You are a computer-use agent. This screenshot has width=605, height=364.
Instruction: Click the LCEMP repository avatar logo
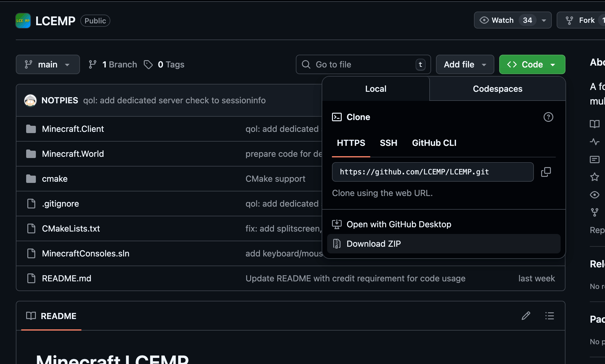click(x=23, y=21)
